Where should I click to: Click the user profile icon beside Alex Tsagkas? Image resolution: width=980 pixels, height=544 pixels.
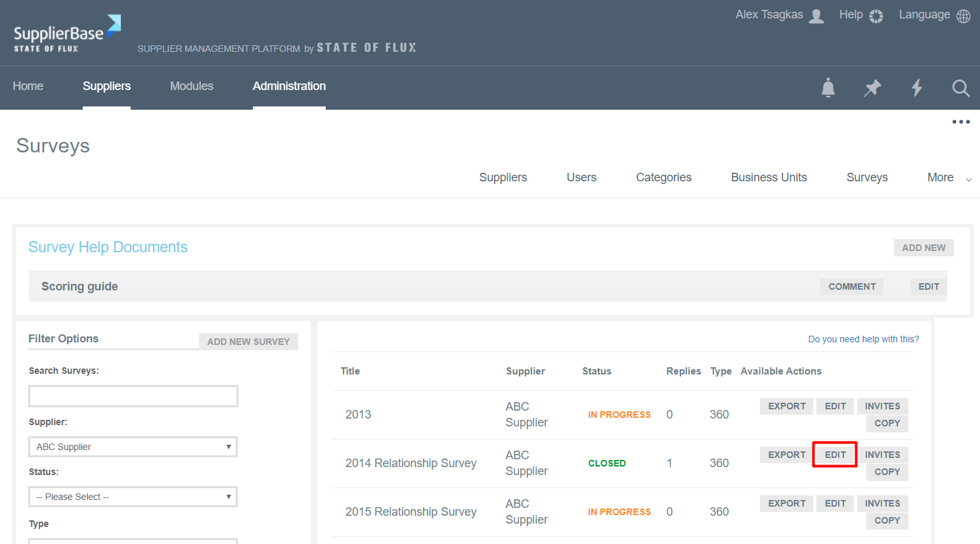click(x=816, y=16)
